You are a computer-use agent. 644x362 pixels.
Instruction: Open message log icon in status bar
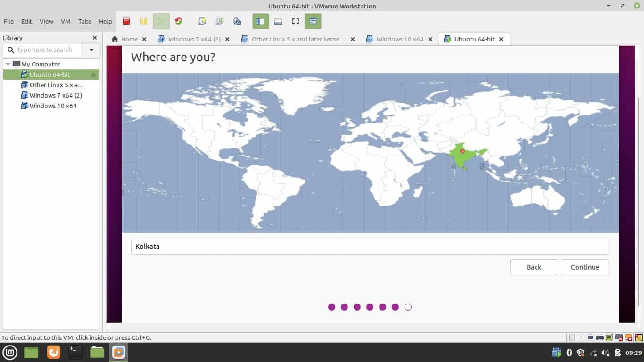638,337
